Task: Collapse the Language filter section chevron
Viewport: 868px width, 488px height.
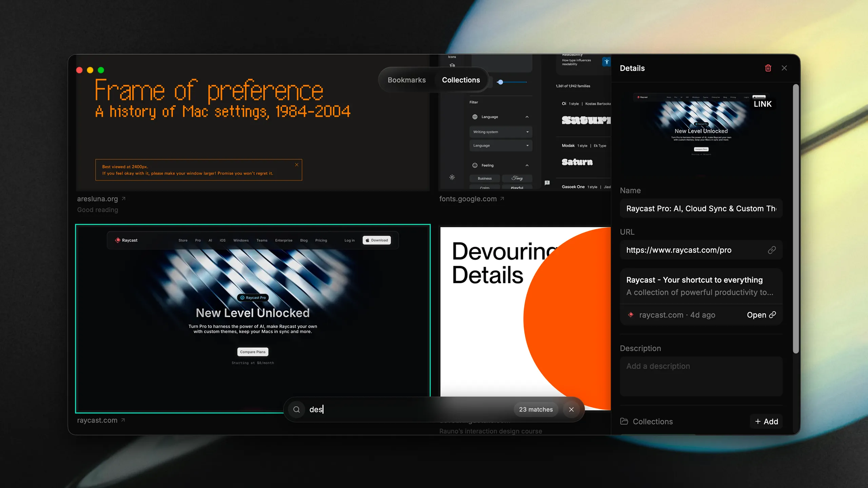Action: pyautogui.click(x=527, y=117)
